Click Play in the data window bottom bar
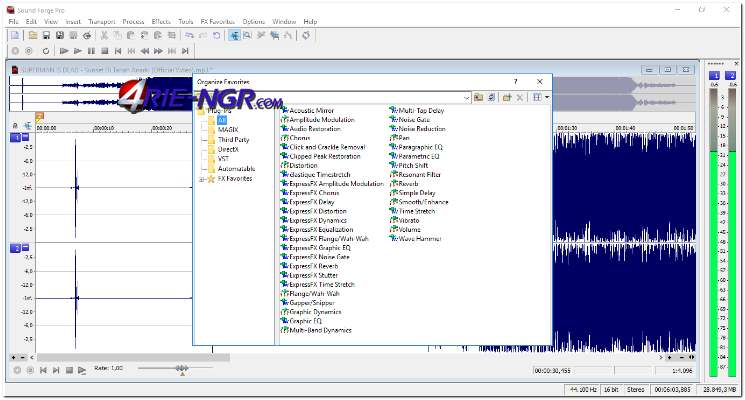 click(82, 370)
